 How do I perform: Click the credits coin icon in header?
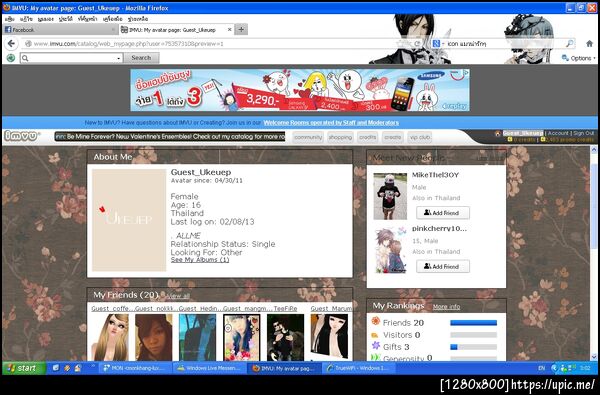(x=510, y=140)
